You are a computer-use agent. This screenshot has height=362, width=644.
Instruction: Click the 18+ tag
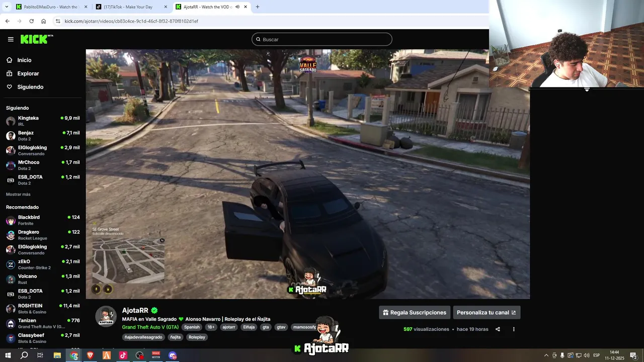tap(211, 327)
